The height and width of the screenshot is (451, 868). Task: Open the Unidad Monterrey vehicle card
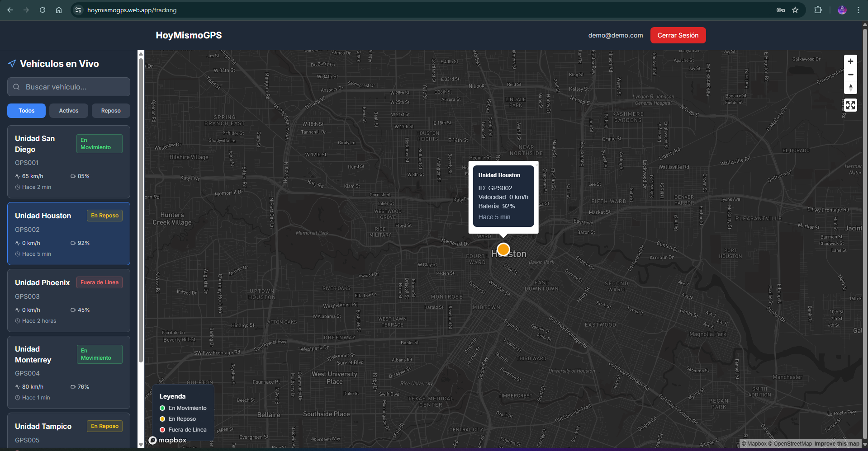point(69,372)
